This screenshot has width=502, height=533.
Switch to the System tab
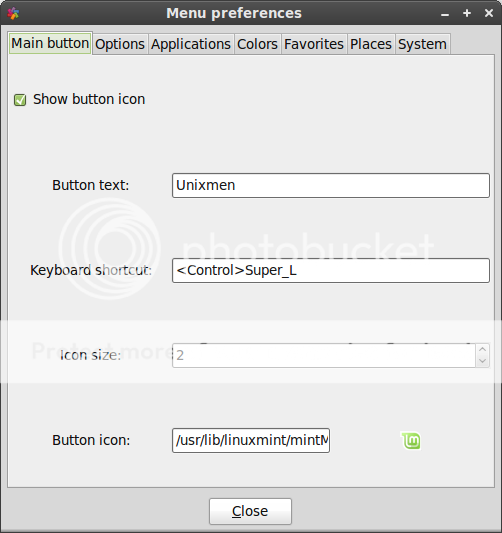422,44
